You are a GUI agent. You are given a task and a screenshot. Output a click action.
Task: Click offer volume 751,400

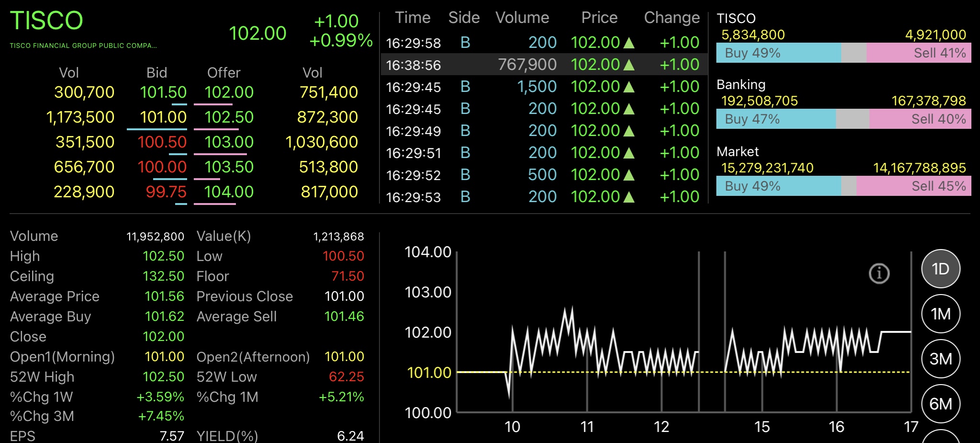(329, 92)
